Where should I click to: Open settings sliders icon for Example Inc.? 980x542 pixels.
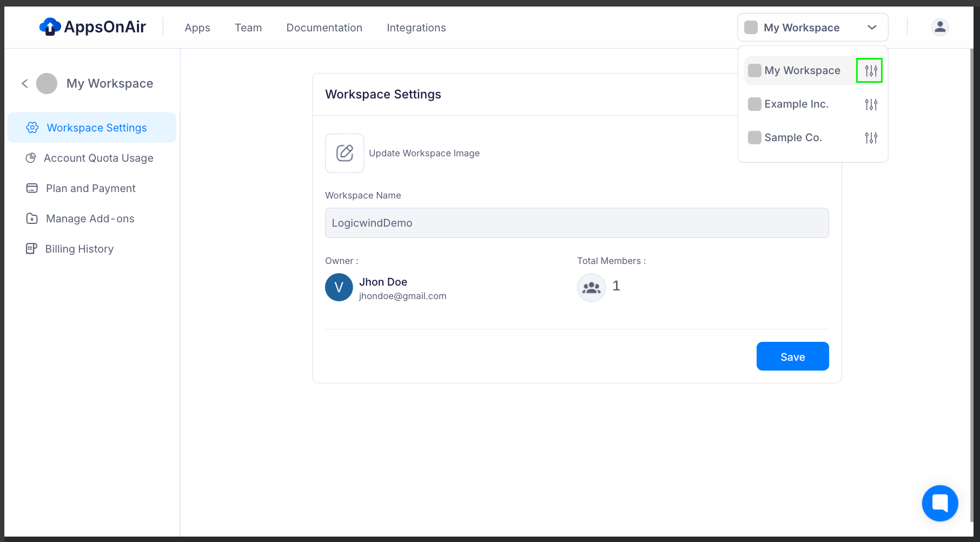coord(870,104)
